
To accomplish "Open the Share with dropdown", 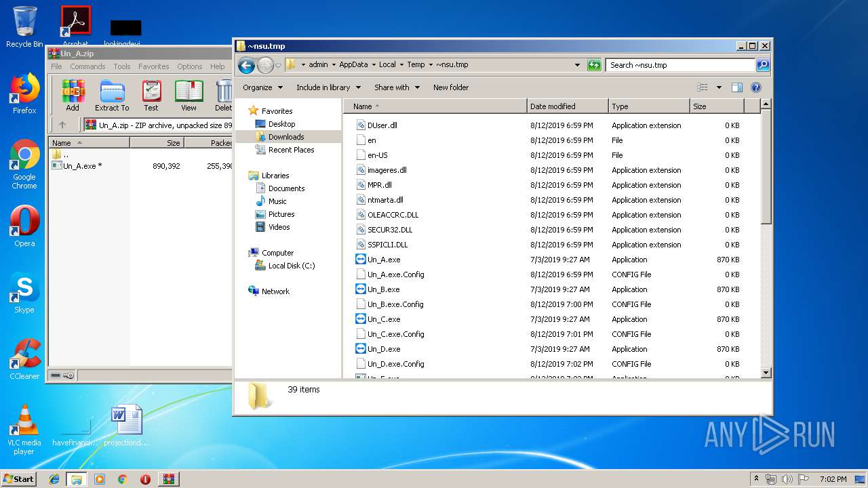I will tap(397, 87).
